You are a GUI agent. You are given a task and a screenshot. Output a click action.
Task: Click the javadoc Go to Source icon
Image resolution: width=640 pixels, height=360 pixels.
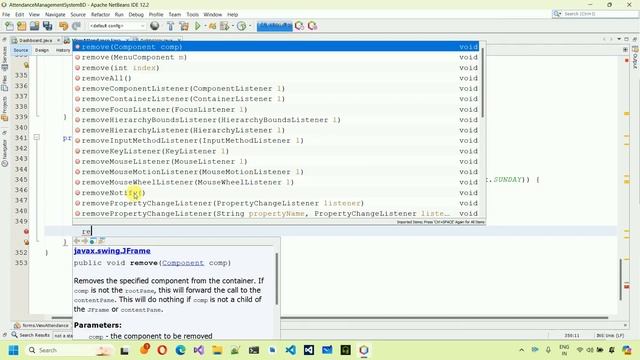102,241
